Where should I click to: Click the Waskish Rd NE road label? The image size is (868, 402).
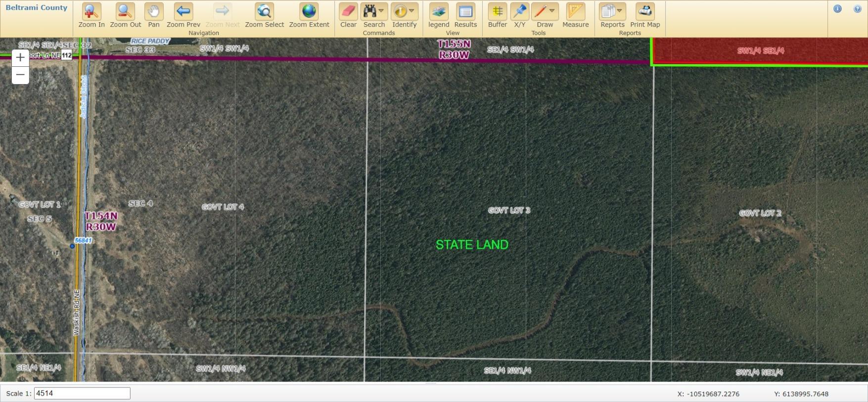click(x=77, y=313)
